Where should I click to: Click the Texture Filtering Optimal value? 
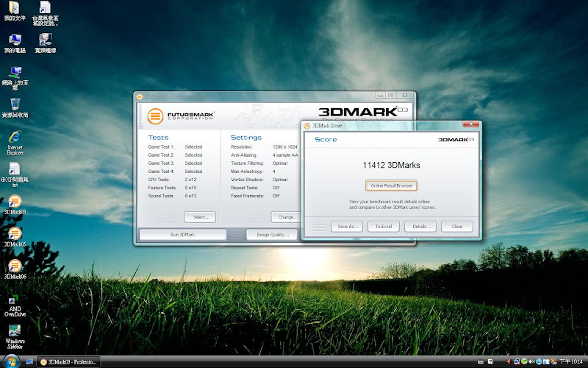(x=280, y=163)
